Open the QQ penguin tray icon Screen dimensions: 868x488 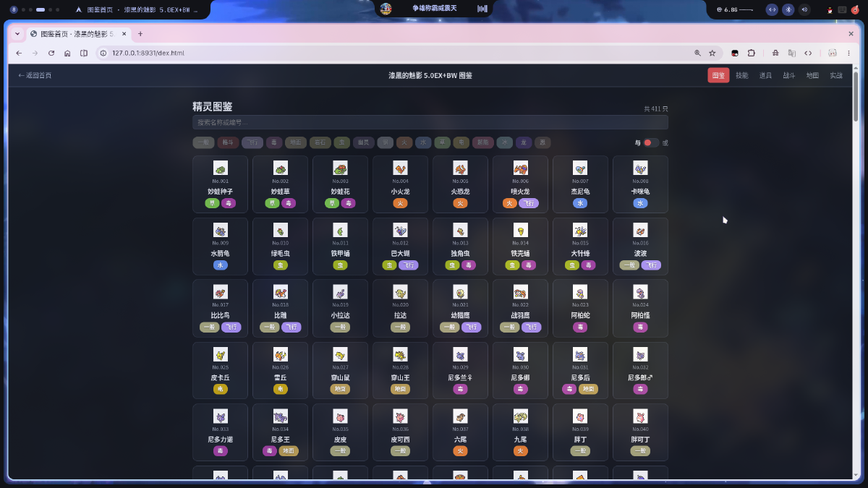[830, 9]
